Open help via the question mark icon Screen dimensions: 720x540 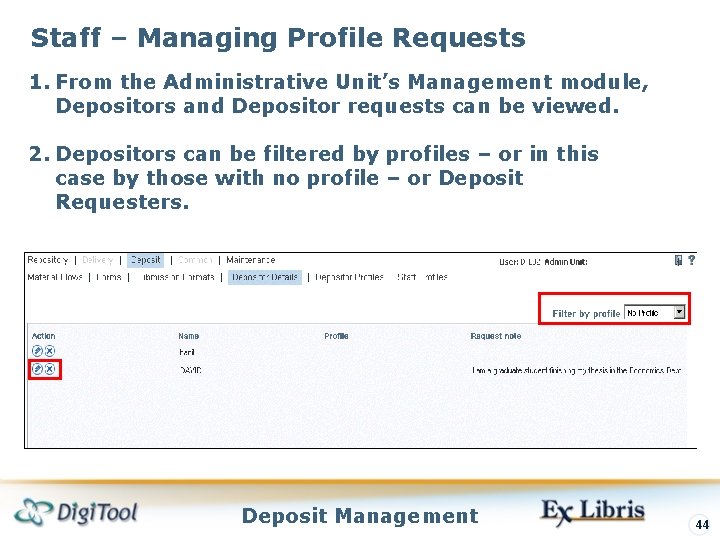[692, 260]
